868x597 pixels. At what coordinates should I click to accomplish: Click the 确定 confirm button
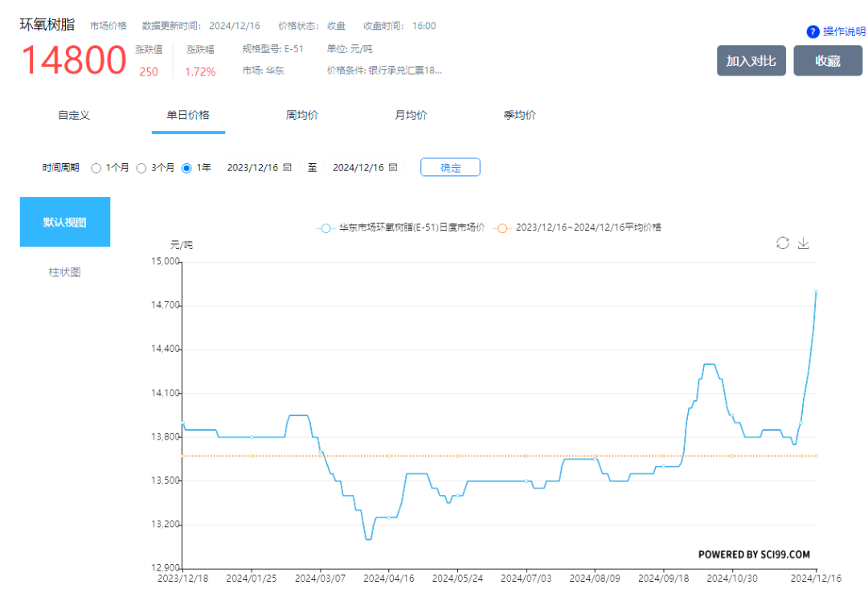pyautogui.click(x=450, y=168)
